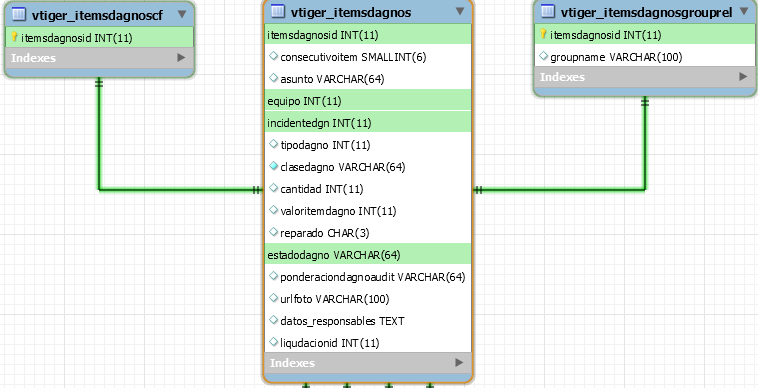Image resolution: width=758 pixels, height=388 pixels.
Task: Click the vtiger_itemsdagnos table icon
Action: point(278,11)
